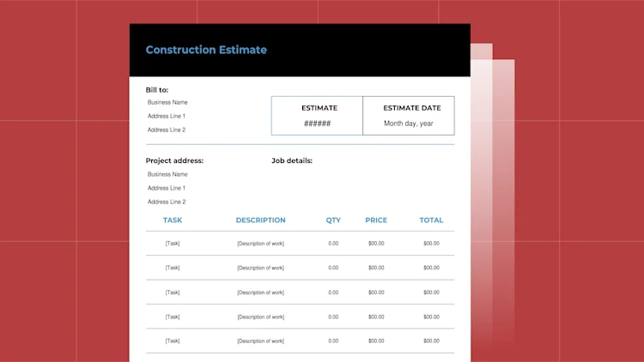Select the third row 0.00 quantity cell
644x362 pixels.
pos(333,293)
